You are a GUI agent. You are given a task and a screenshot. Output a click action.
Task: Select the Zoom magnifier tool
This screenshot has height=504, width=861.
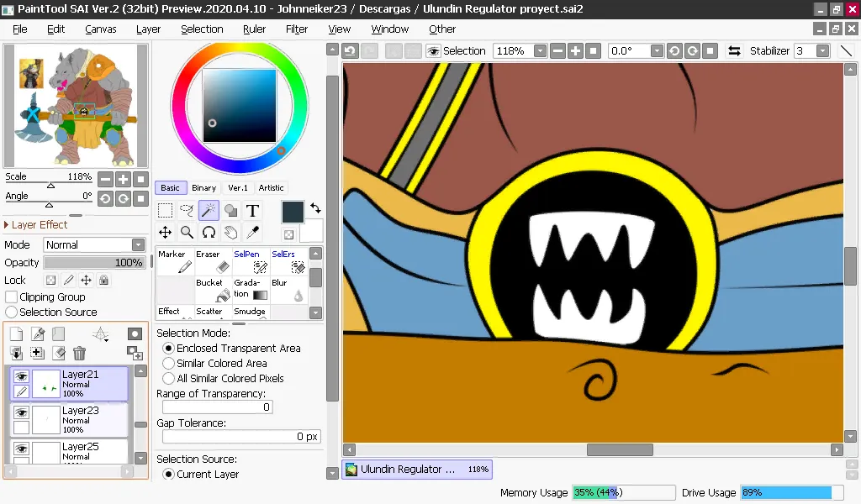coord(187,233)
